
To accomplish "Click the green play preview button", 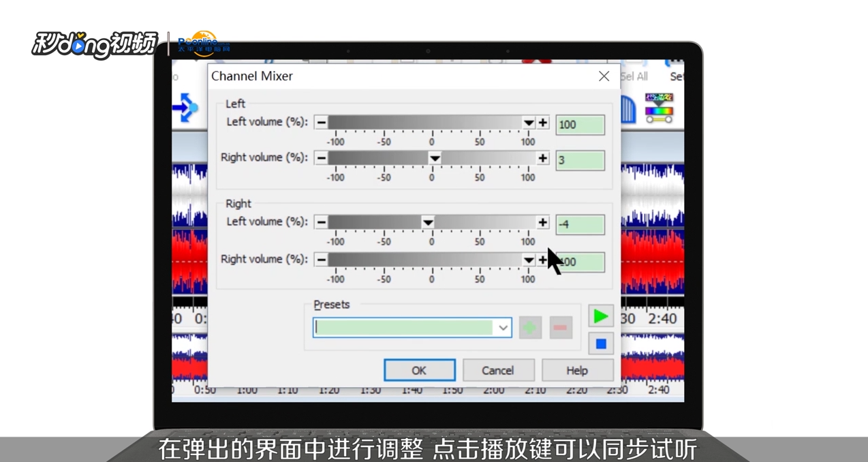I will tap(600, 316).
